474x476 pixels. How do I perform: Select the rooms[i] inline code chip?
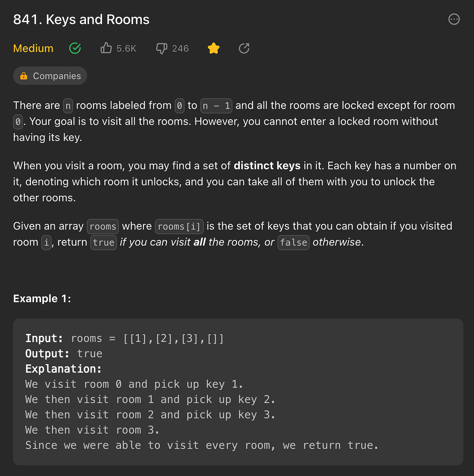tap(179, 226)
